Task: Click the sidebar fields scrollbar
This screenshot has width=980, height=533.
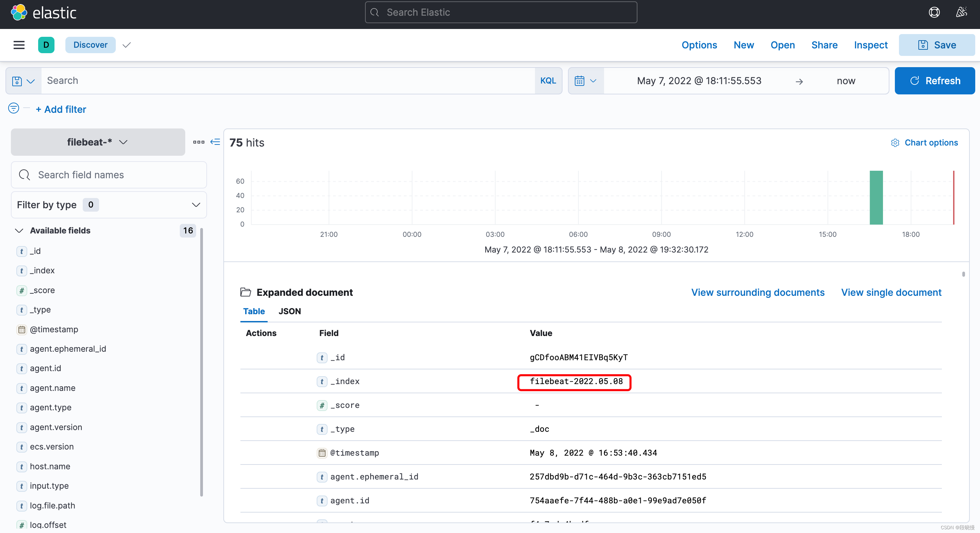Action: point(202,362)
